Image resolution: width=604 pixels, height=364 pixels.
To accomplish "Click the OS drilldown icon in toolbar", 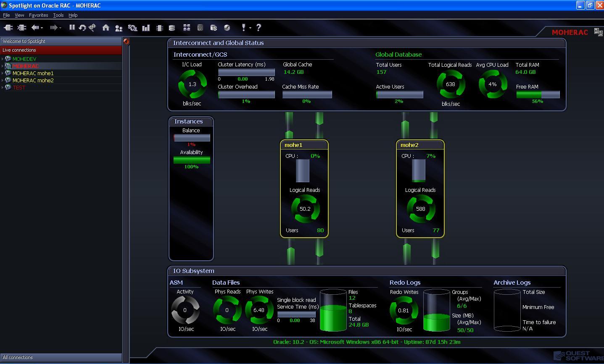I will tap(214, 28).
